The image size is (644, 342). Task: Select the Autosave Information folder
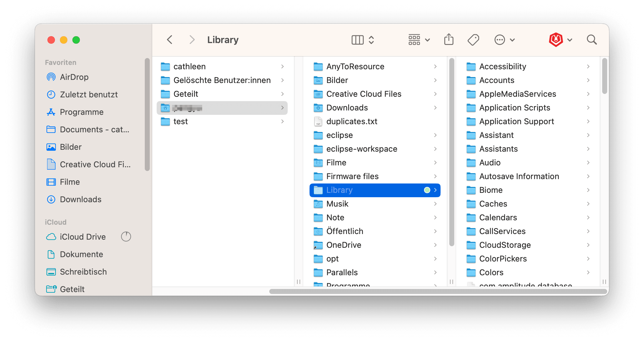[x=528, y=176]
